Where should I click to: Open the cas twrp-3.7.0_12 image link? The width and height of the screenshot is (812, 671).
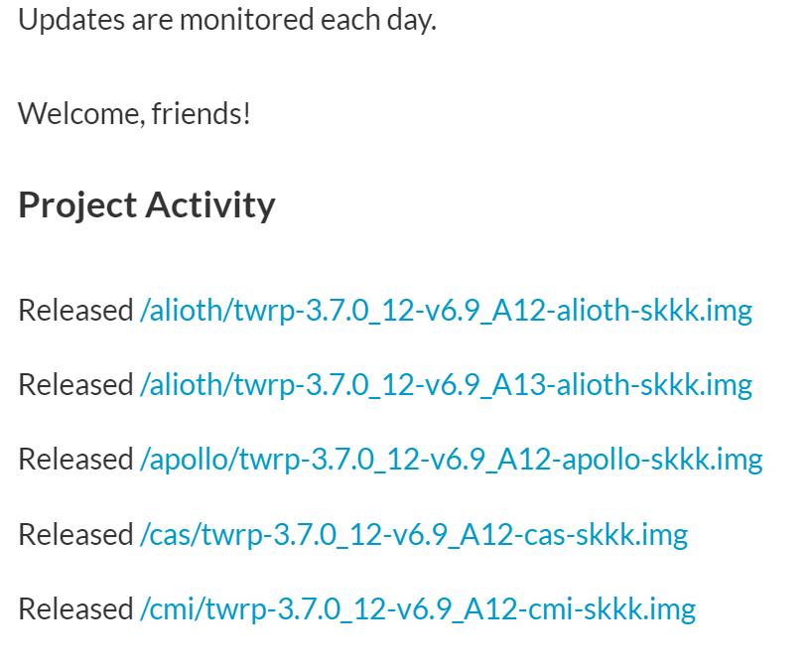(x=414, y=535)
